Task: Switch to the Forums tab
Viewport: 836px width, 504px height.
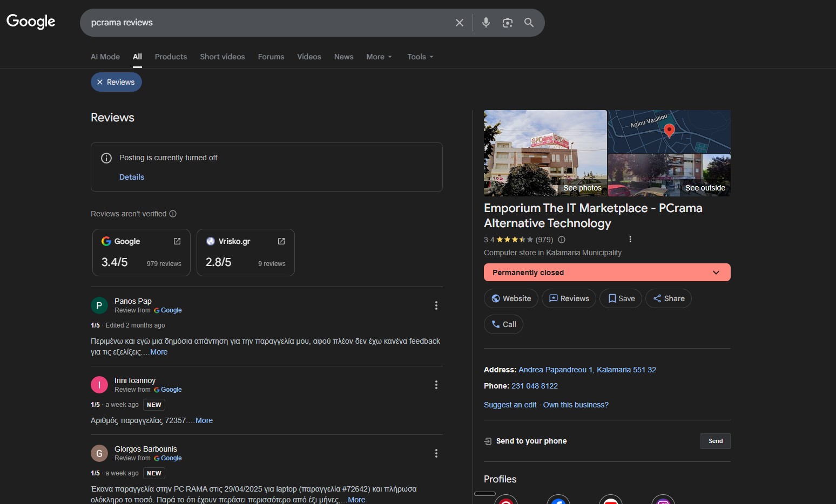Action: 271,57
